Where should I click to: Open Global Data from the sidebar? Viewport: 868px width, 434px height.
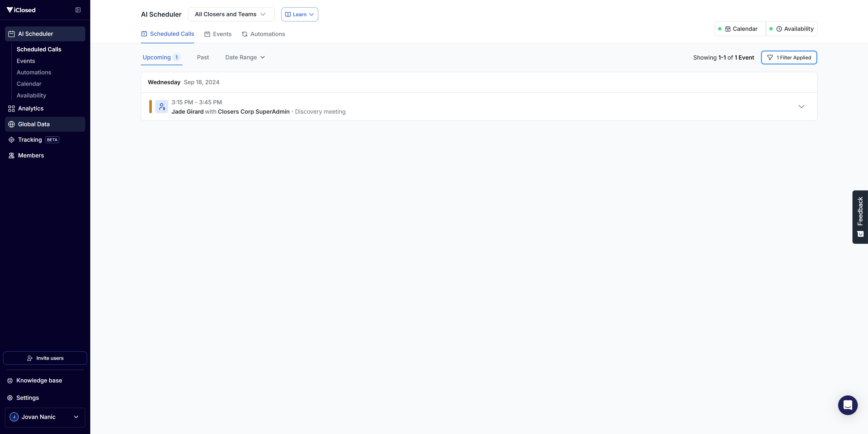pos(34,124)
